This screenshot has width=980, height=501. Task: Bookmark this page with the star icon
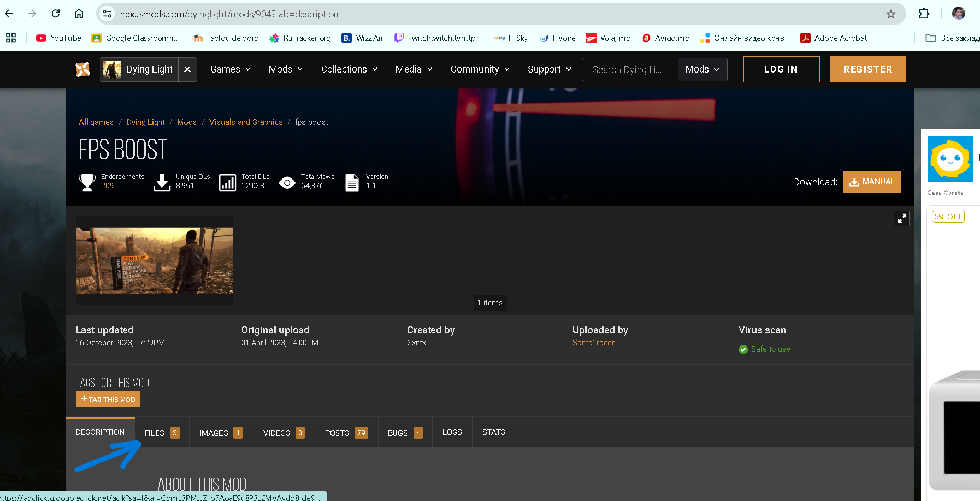(x=891, y=14)
